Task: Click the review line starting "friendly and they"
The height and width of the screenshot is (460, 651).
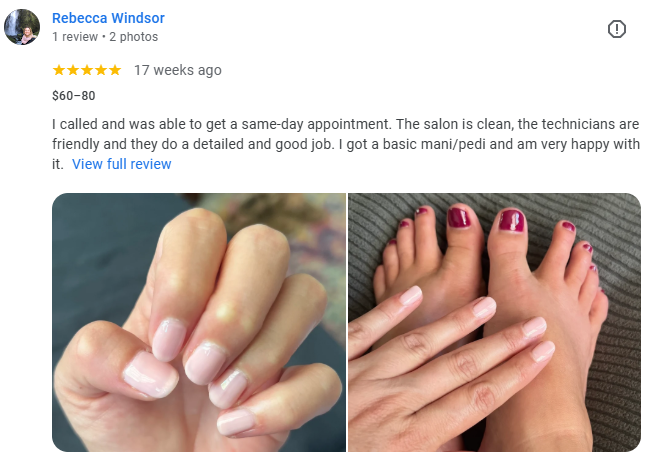Action: click(x=346, y=144)
